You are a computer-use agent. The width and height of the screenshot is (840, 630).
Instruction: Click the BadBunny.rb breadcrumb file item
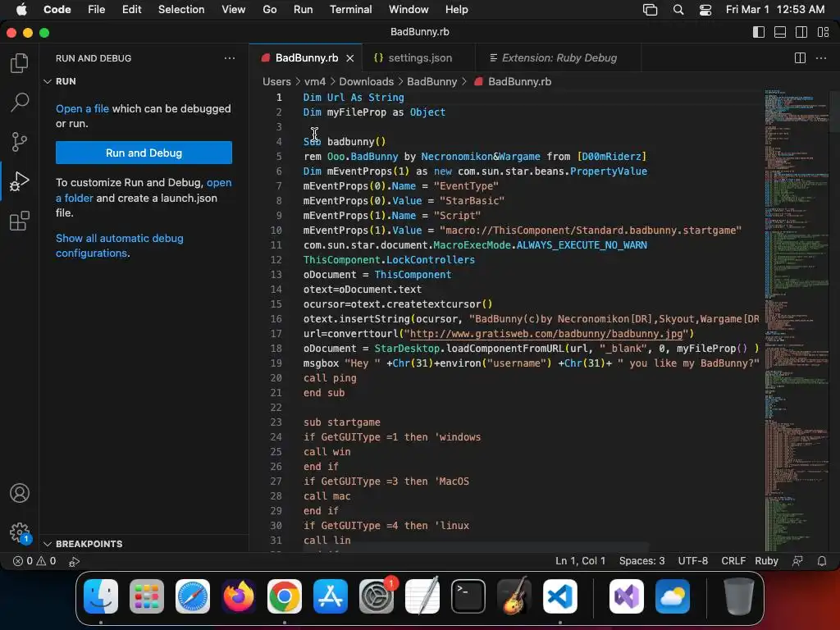(x=513, y=81)
